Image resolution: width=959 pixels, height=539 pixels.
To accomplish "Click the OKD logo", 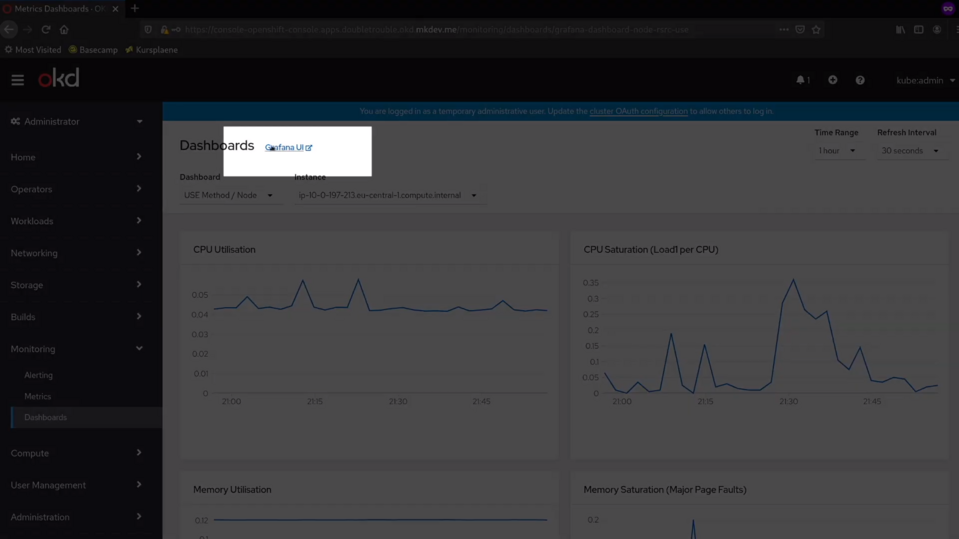I will (x=59, y=79).
